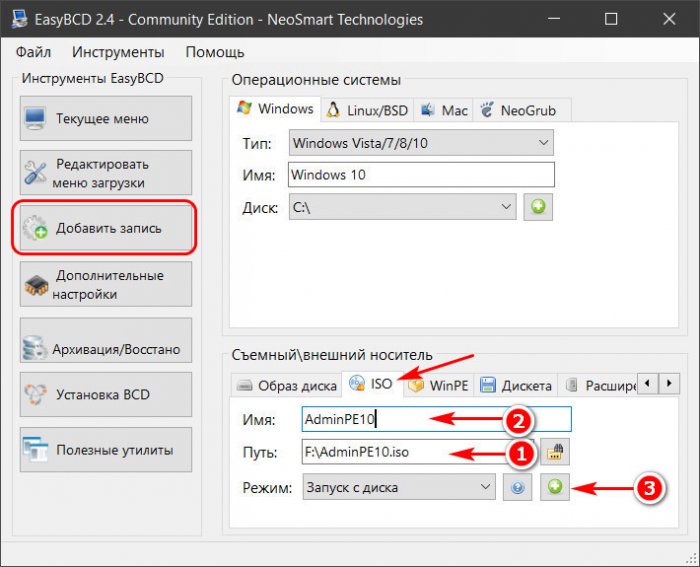Screen dimensions: 700x567
Task: Switch to the Mac tab
Action: (x=443, y=110)
